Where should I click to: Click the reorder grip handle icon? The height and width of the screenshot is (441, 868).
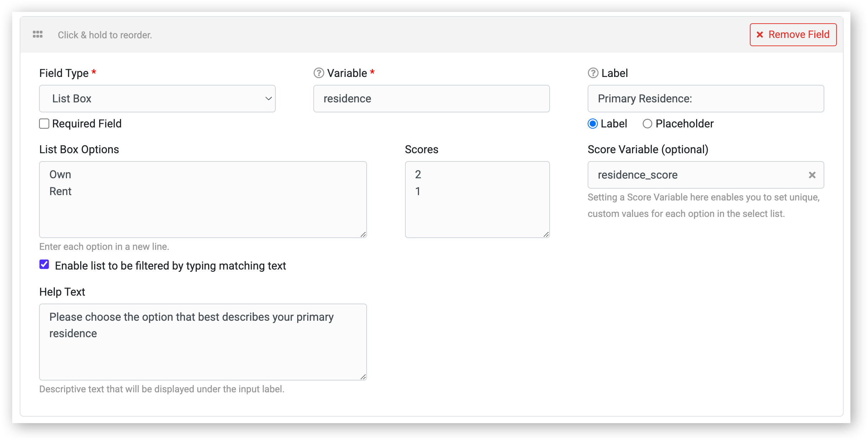tap(38, 34)
